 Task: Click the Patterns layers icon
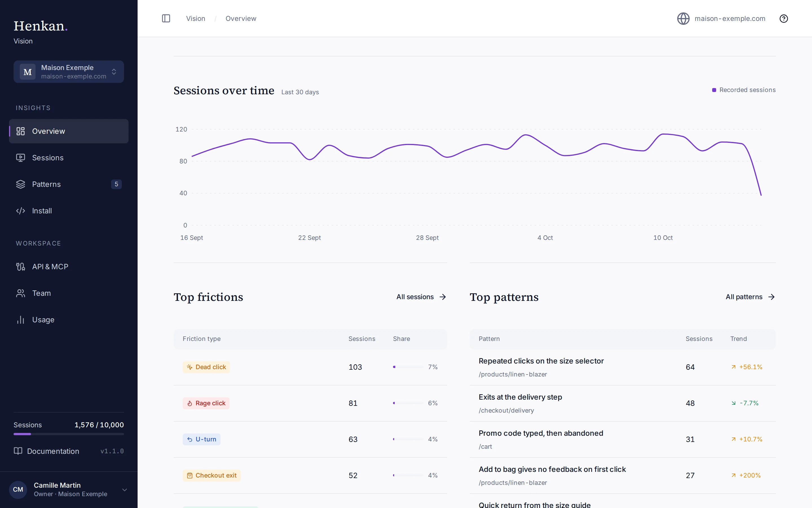[21, 184]
